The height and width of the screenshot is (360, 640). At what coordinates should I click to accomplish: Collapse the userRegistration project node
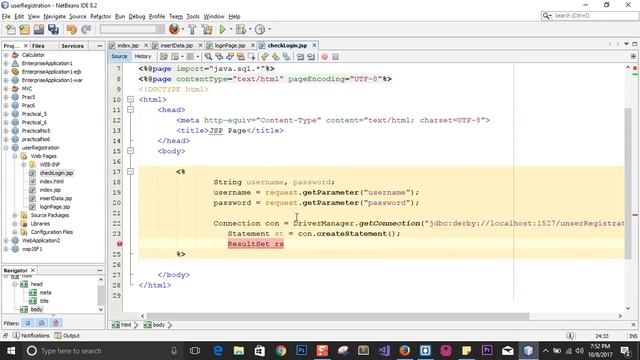pos(6,148)
